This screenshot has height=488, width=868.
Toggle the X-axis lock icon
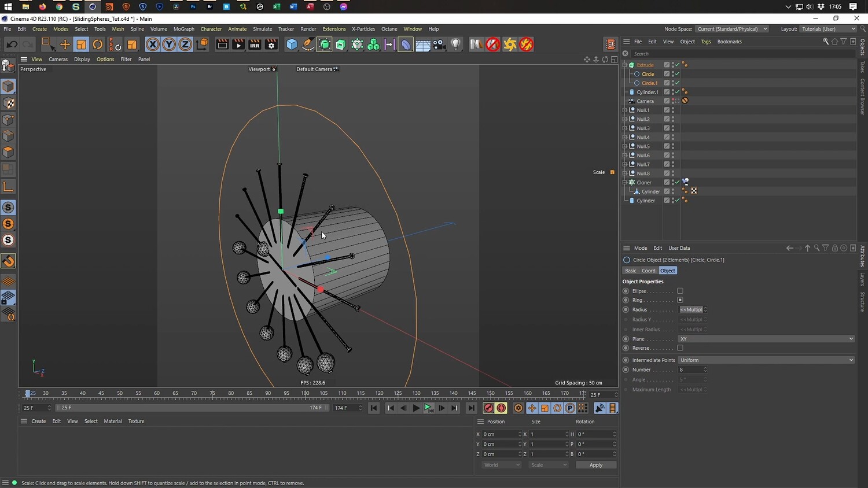click(x=152, y=45)
